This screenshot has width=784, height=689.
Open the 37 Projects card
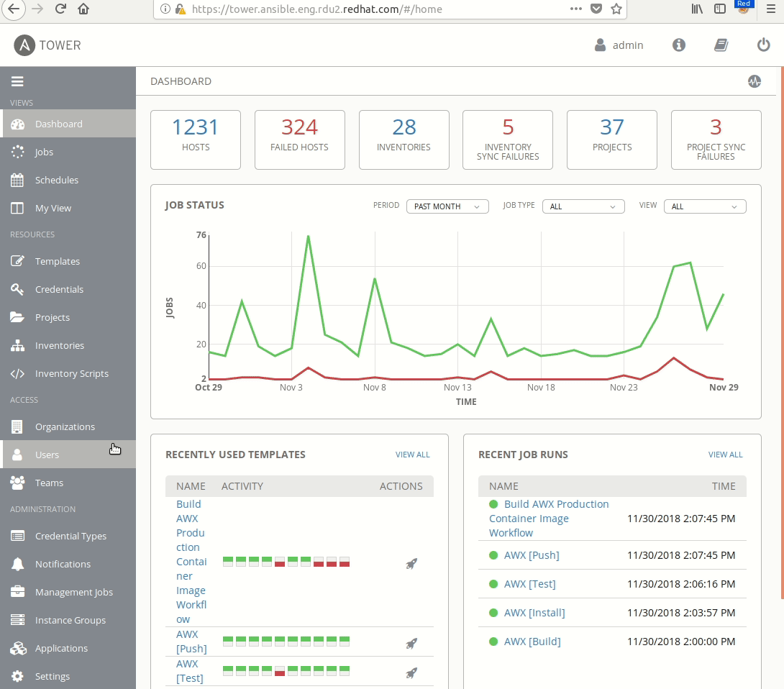coord(612,140)
